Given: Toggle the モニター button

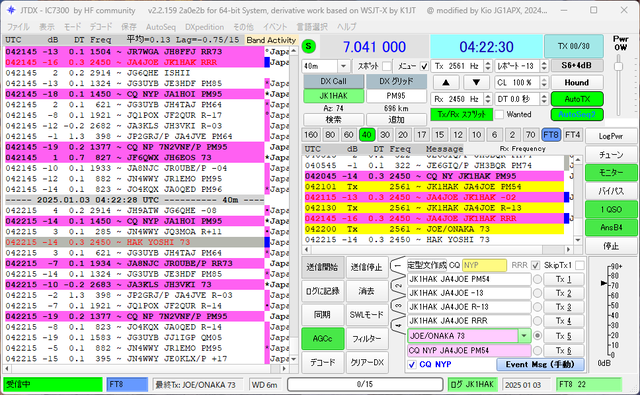Looking at the screenshot, I should click(611, 173).
